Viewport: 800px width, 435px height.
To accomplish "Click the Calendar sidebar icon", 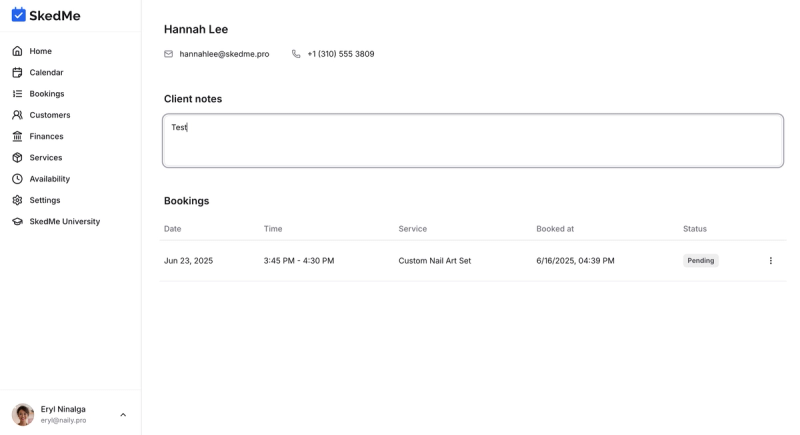I will 17,72.
